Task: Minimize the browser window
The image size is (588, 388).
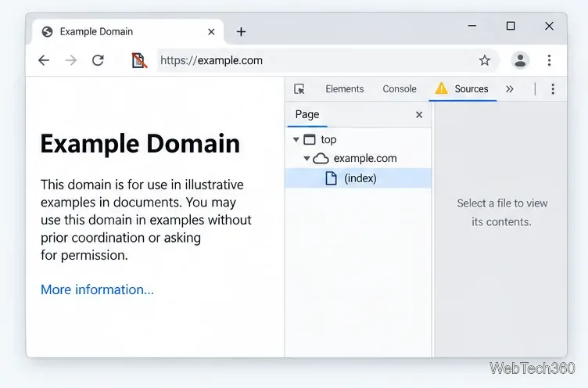Action: click(472, 26)
